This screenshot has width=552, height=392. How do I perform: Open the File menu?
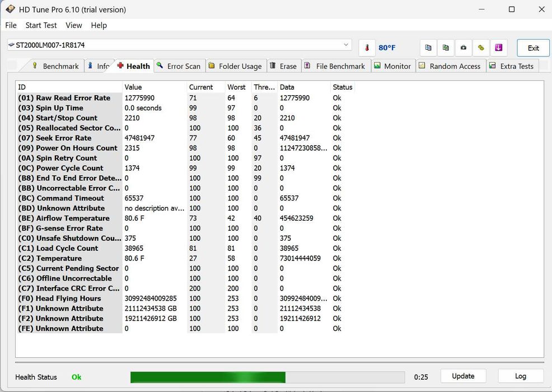point(11,25)
